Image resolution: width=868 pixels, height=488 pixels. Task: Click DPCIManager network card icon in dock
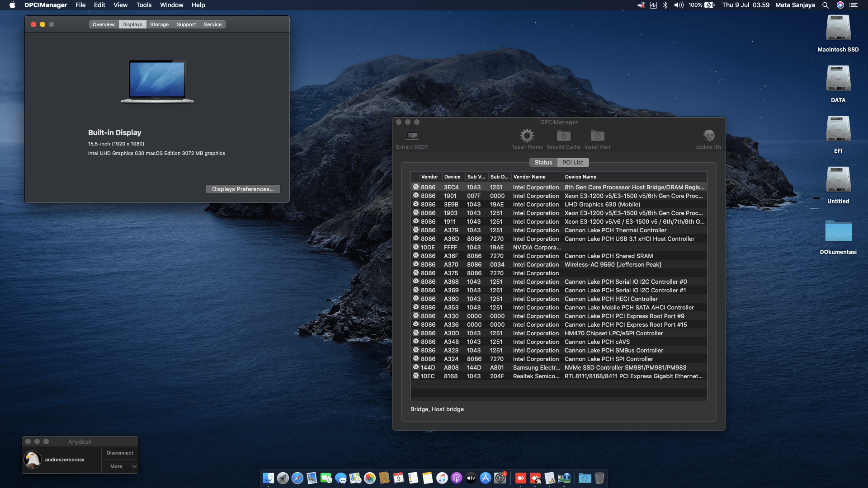[564, 478]
